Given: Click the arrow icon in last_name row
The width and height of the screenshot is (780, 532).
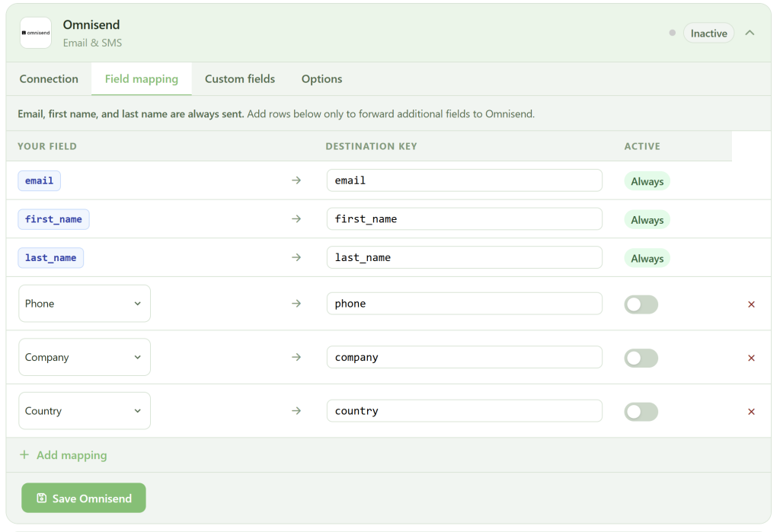Looking at the screenshot, I should click(x=296, y=257).
